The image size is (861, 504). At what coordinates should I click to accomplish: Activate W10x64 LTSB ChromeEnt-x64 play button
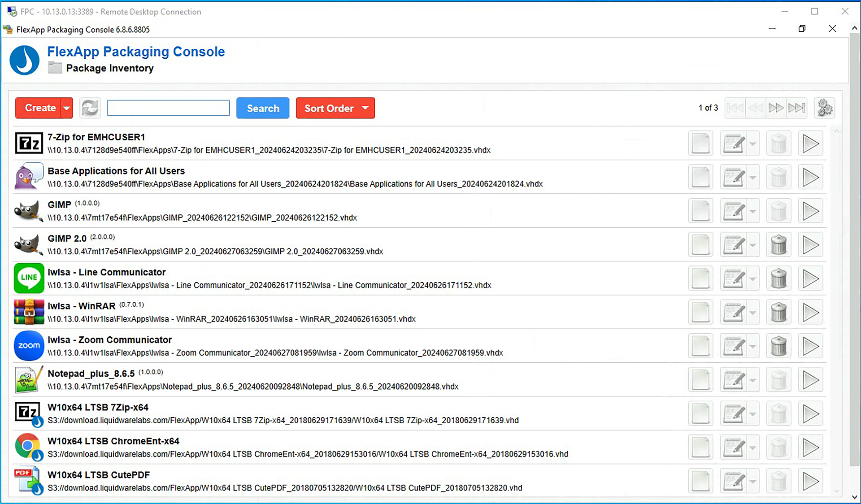[810, 448]
